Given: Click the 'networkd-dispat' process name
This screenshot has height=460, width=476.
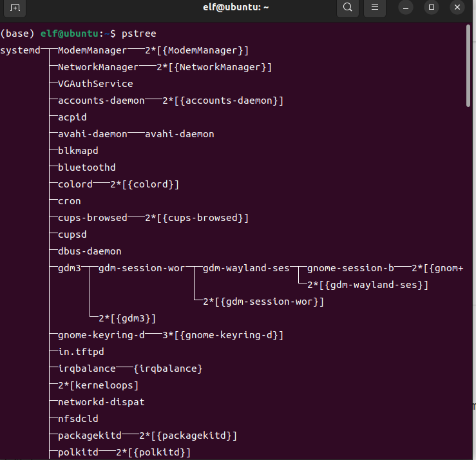Looking at the screenshot, I should [101, 402].
